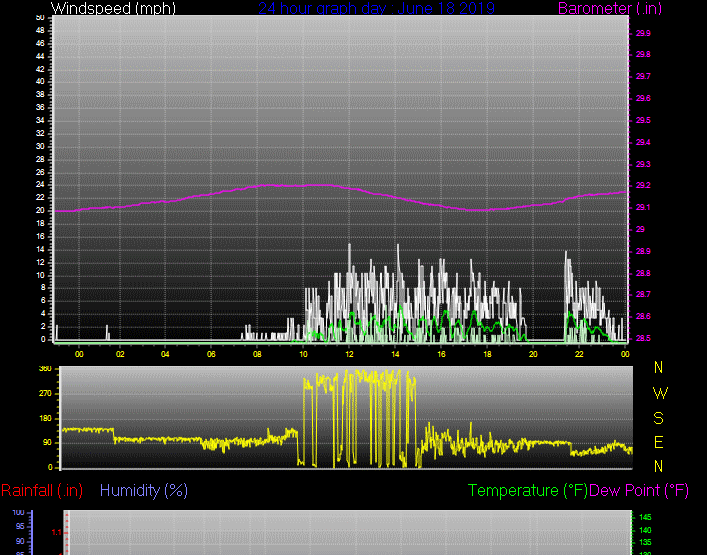Screen dimensions: 707x555
Task: Click compass letter W beside direction graph
Action: click(660, 393)
